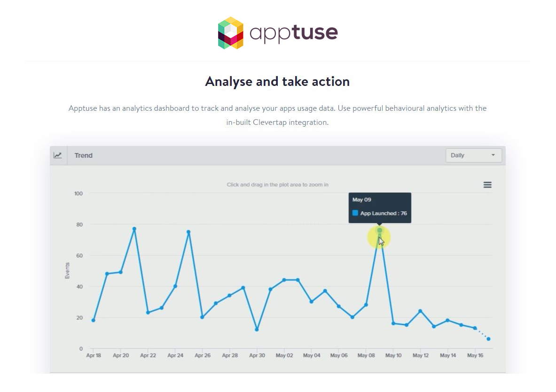Click the May 09 tooltip box
Viewport: 556px width, 392px height.
(380, 208)
